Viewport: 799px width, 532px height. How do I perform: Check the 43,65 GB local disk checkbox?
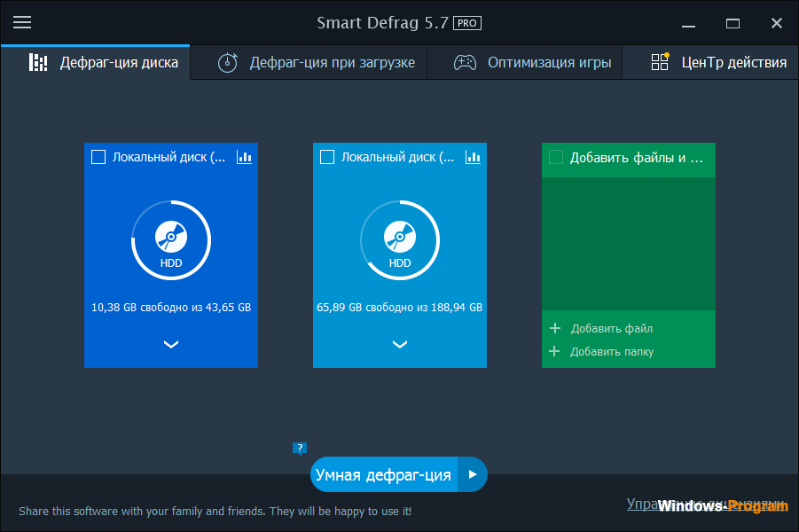point(98,157)
